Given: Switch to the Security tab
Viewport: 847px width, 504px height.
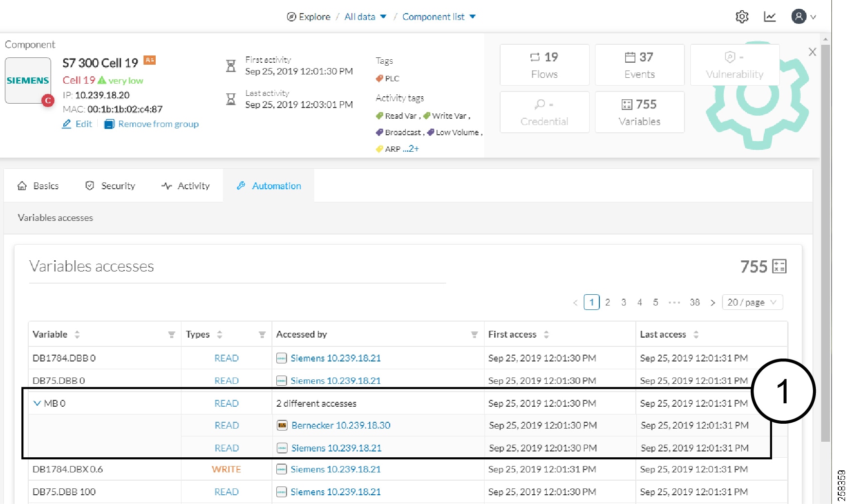Looking at the screenshot, I should [x=109, y=185].
